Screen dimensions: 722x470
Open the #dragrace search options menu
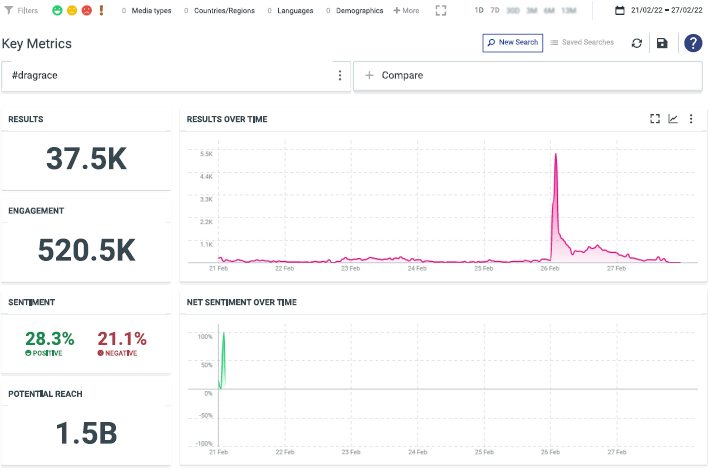(x=340, y=76)
